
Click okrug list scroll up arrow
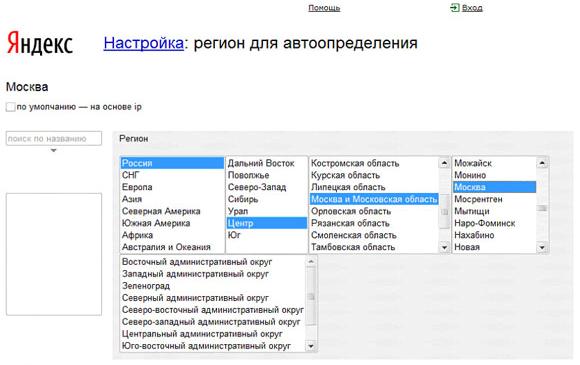pos(311,261)
